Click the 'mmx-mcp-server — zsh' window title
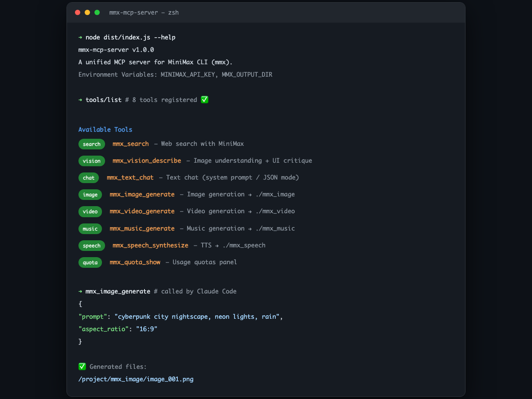Screen dimensions: 532x399 [144, 12]
